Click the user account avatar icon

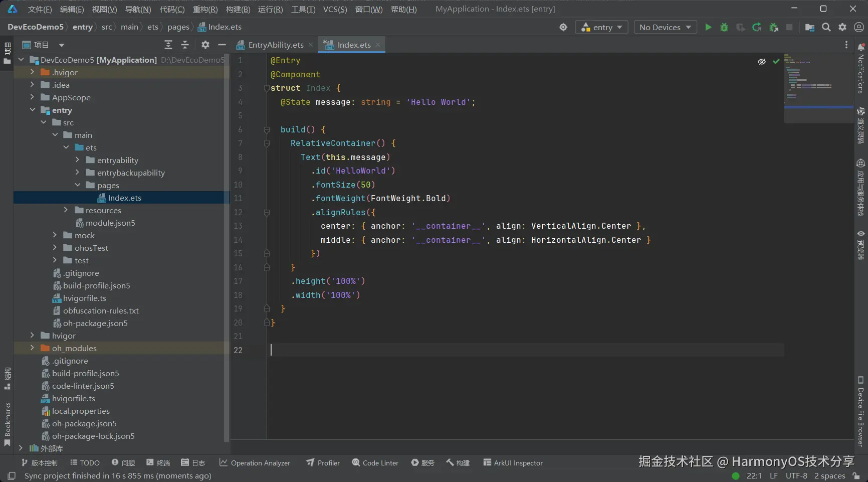click(x=858, y=27)
